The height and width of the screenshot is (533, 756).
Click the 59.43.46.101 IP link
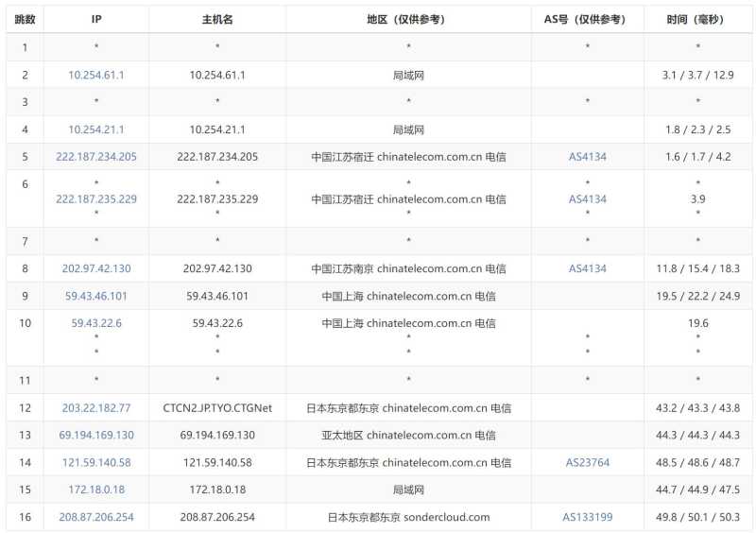[x=96, y=296]
